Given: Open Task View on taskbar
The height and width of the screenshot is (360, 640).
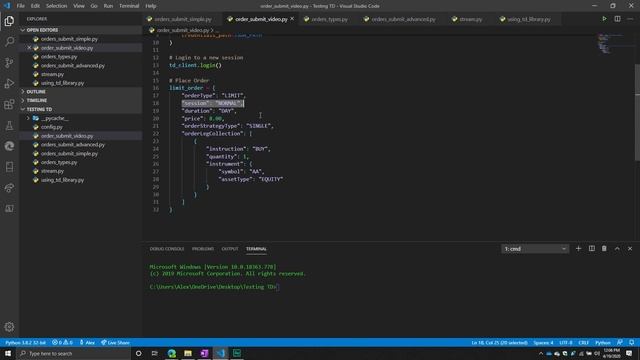Looking at the screenshot, I should point(155,353).
